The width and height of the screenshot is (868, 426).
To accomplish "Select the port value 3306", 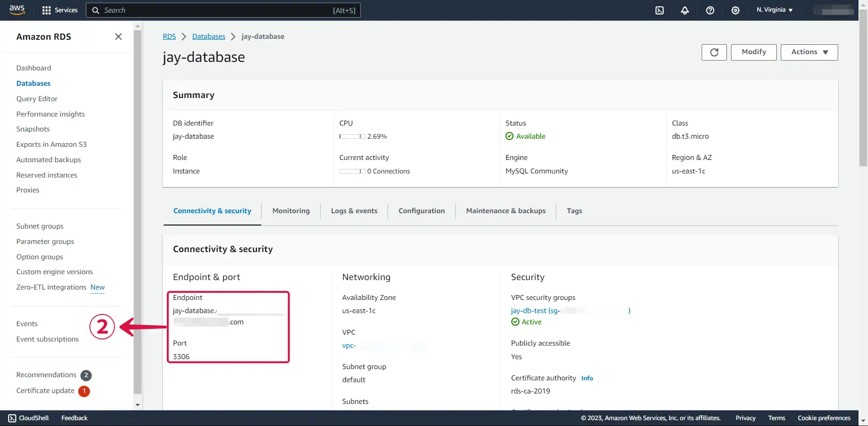I will [181, 357].
